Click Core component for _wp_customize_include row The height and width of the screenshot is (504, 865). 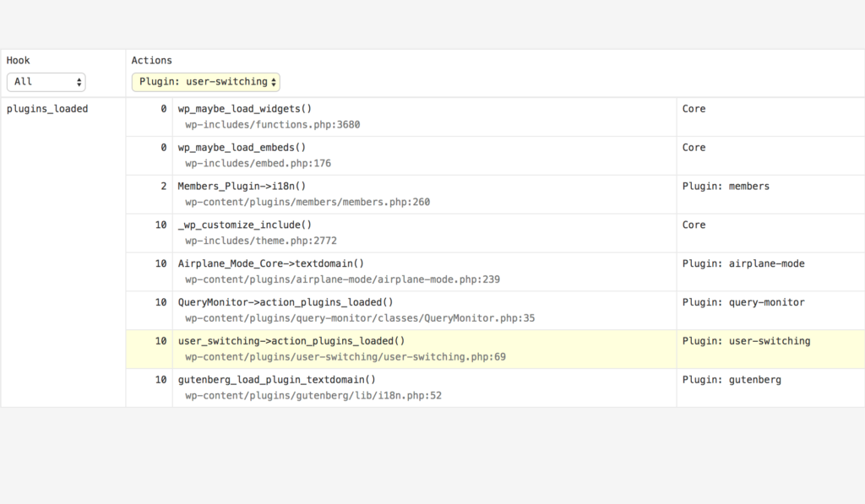694,225
